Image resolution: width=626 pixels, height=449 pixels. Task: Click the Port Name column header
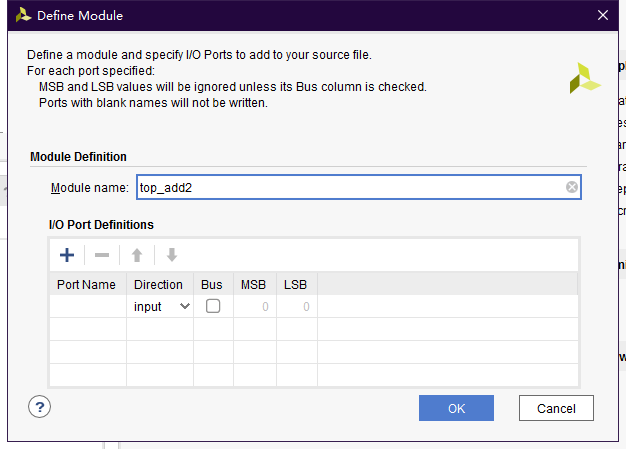pyautogui.click(x=86, y=285)
